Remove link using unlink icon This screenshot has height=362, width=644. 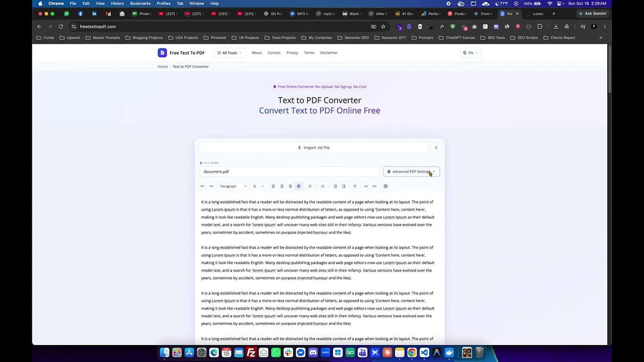click(374, 186)
